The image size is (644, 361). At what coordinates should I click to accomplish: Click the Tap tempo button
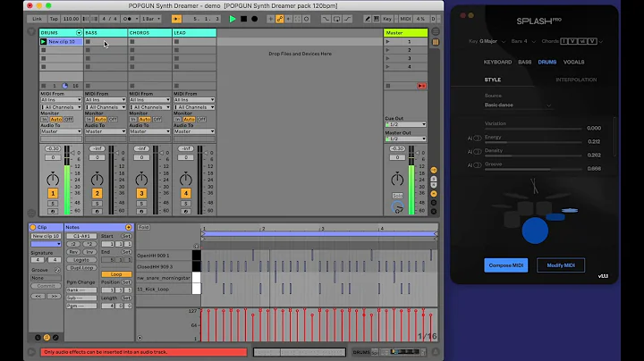(x=54, y=19)
